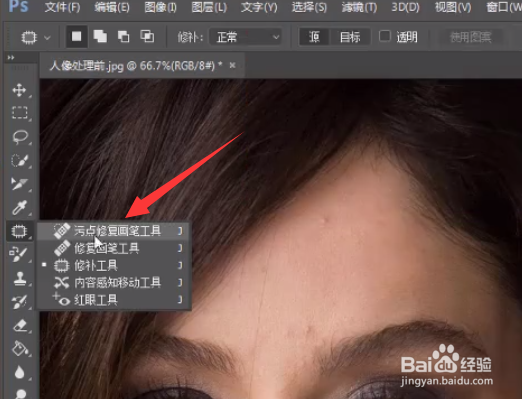Click the 使用图案 button
The image size is (522, 399).
tap(471, 37)
